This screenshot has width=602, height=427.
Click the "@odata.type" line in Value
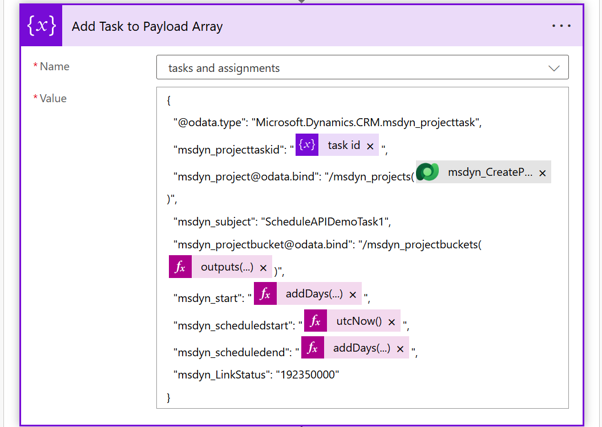pyautogui.click(x=327, y=122)
